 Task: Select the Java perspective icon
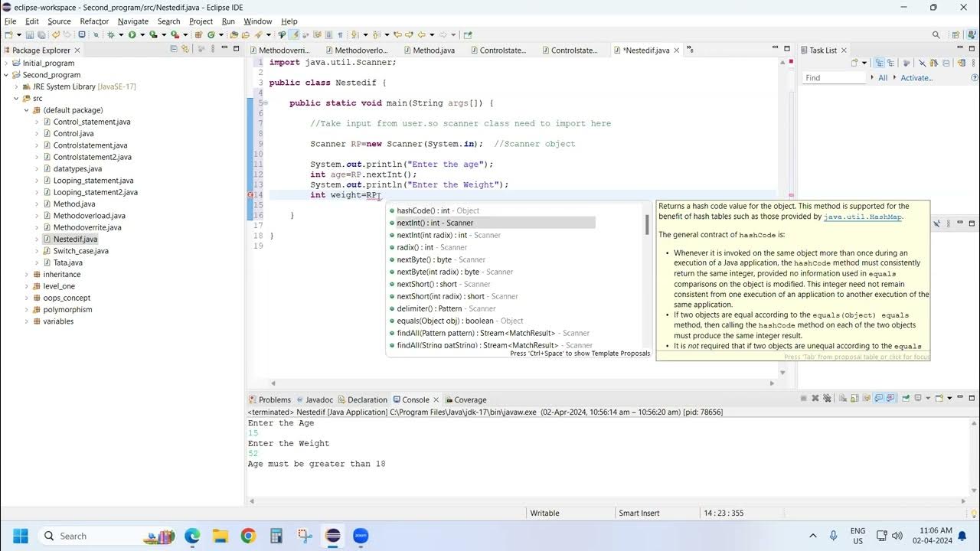(972, 35)
